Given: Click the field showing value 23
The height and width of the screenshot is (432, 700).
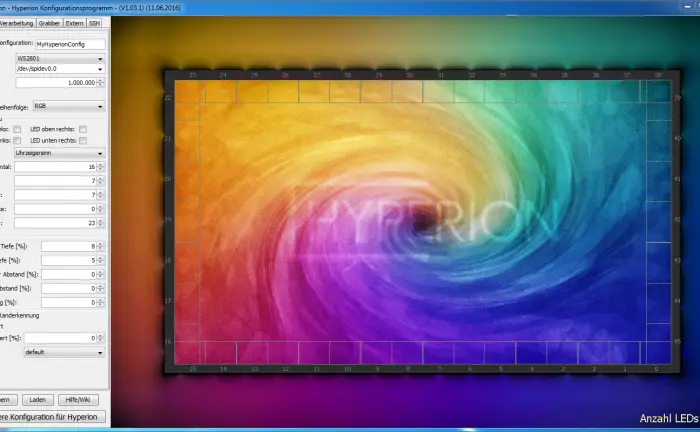Looking at the screenshot, I should coord(55,223).
